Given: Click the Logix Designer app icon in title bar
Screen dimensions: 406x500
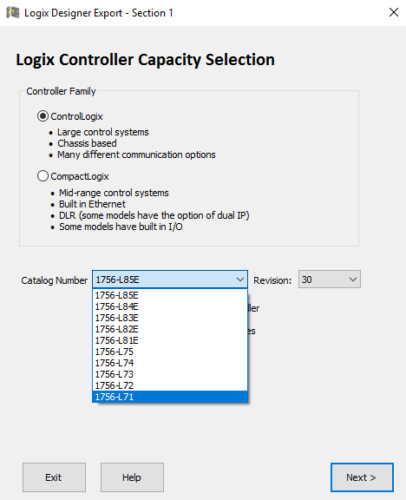Looking at the screenshot, I should pos(13,13).
